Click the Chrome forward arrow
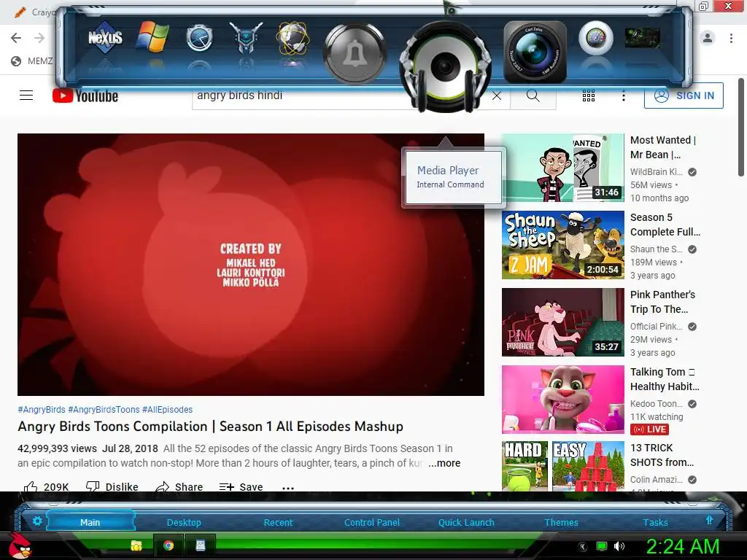The height and width of the screenshot is (560, 747). tap(39, 38)
